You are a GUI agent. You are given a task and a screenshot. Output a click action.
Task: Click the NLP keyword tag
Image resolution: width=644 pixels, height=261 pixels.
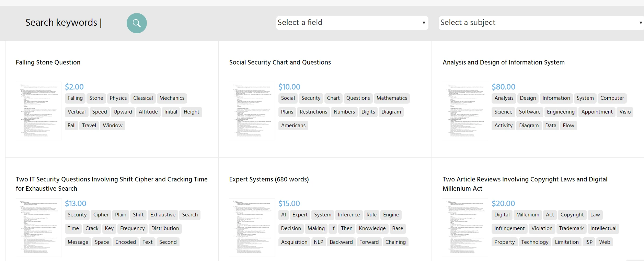pos(318,242)
